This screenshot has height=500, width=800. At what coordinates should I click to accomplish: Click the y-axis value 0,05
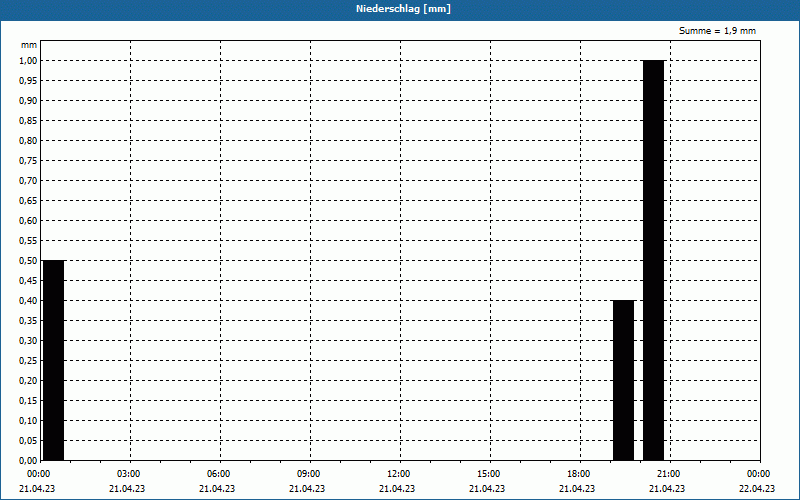pyautogui.click(x=28, y=440)
